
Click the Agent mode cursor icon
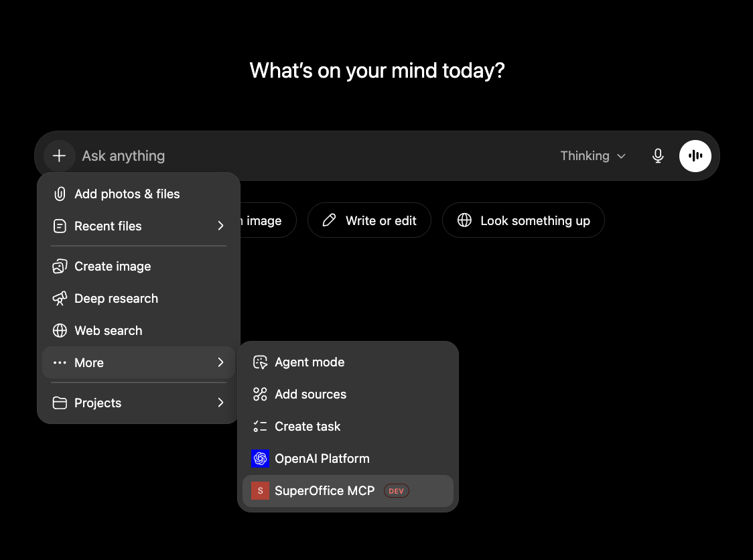(x=260, y=362)
